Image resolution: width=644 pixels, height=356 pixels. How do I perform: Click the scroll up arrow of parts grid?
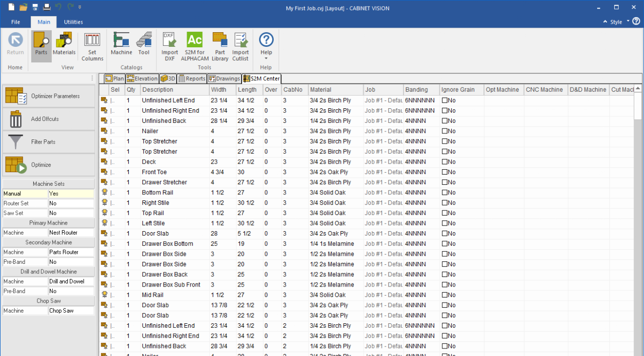(638, 89)
